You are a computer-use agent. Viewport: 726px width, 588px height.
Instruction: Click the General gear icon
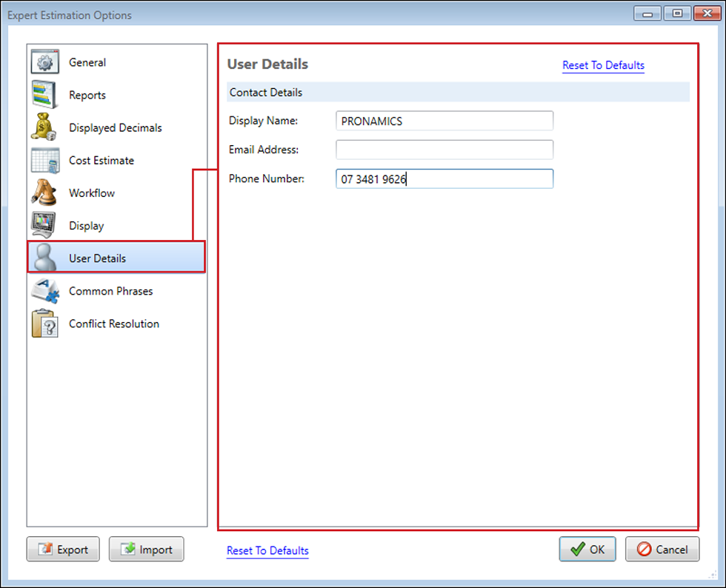coord(44,63)
